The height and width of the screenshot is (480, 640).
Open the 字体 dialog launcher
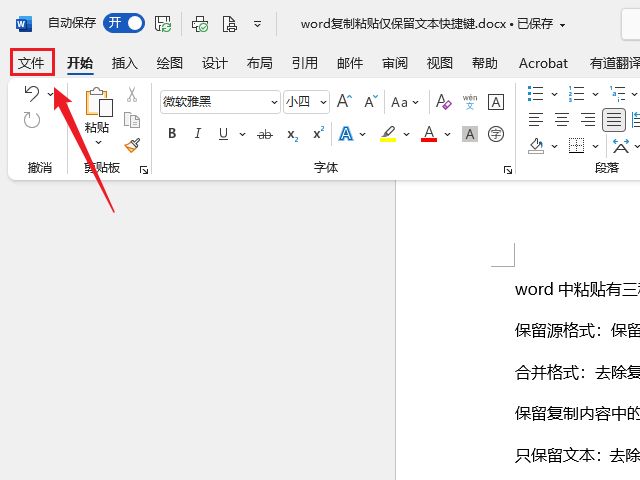[x=508, y=170]
